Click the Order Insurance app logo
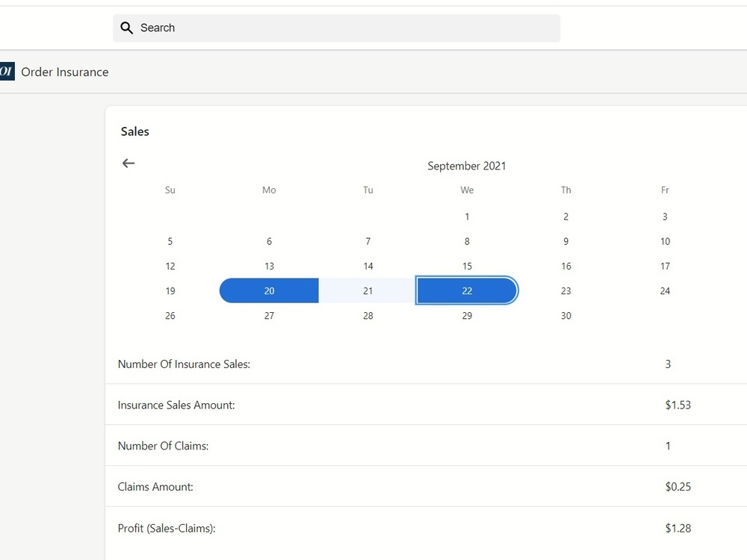This screenshot has height=560, width=747. (7, 72)
